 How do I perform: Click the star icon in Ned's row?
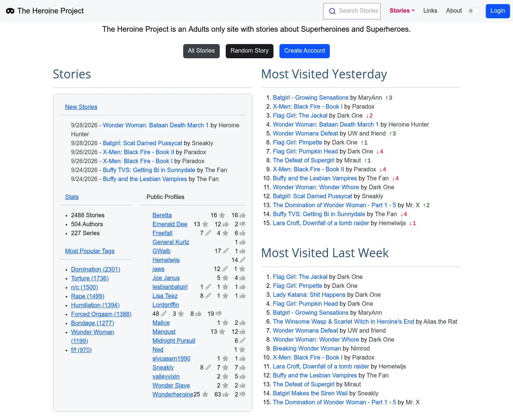pos(243,350)
